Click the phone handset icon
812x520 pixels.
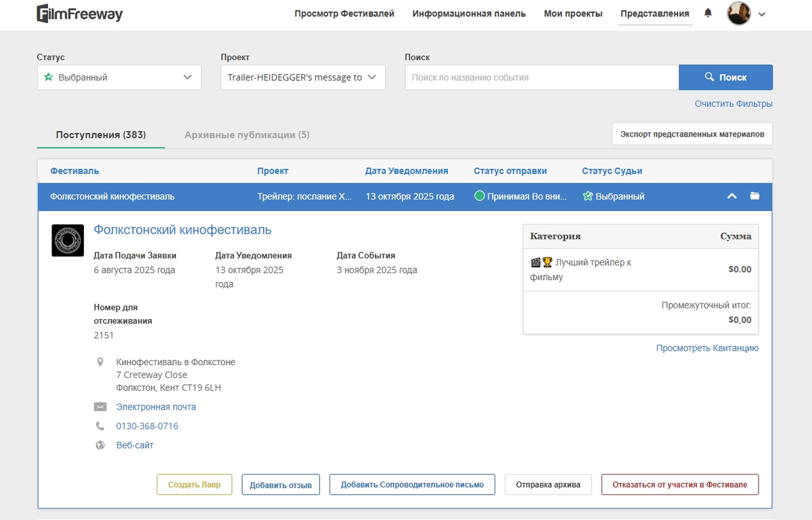(100, 426)
